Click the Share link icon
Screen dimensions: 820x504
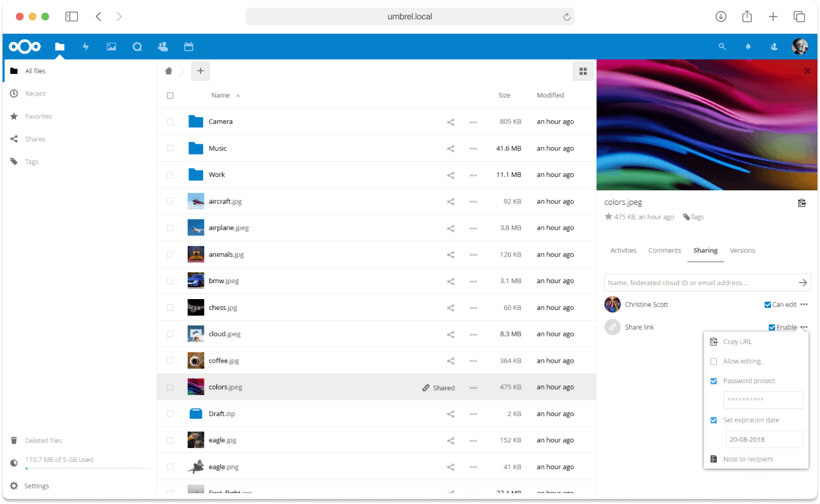[x=612, y=327]
